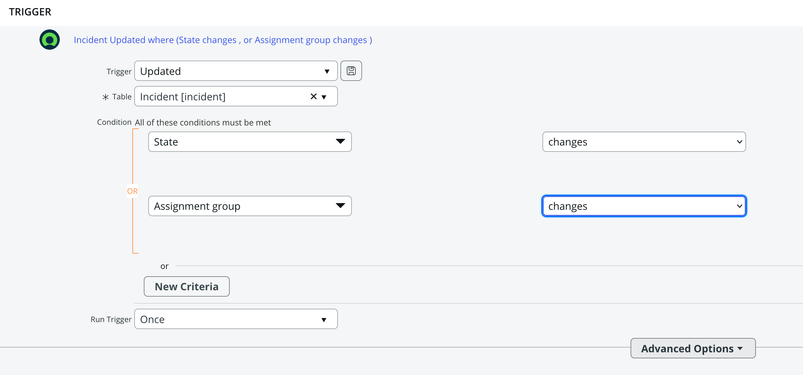Open the Table dropdown showing Incident [incident]
Viewport: 803px width, 375px height.
point(236,96)
